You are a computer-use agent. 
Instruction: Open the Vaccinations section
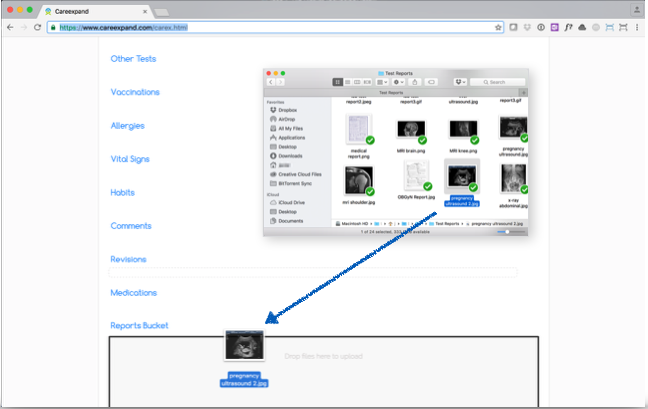click(x=135, y=92)
